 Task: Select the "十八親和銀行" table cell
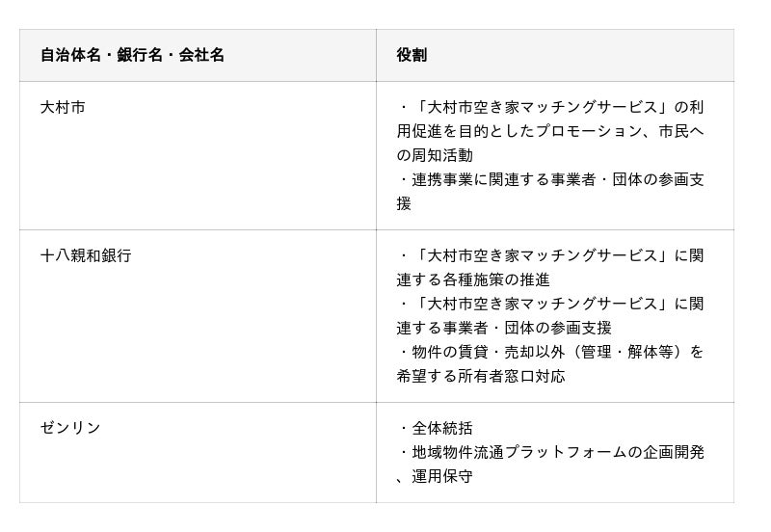(x=86, y=255)
